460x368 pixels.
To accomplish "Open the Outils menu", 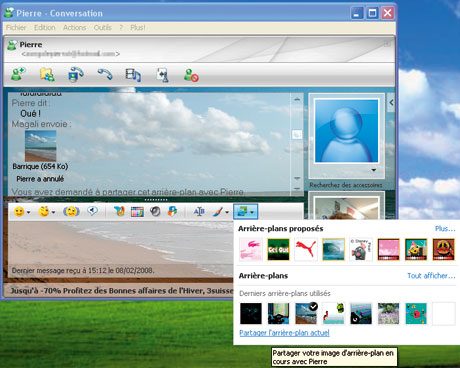I will click(103, 28).
